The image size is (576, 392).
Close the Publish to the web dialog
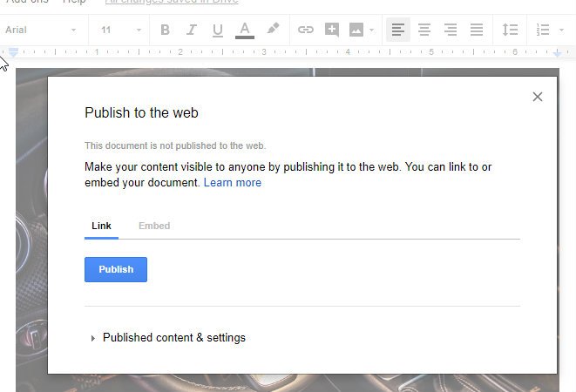pyautogui.click(x=538, y=97)
